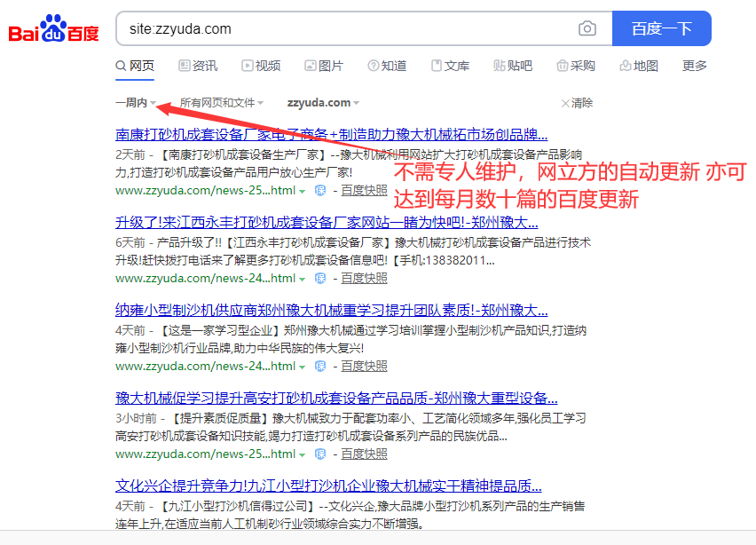This screenshot has width=756, height=545.
Task: Click snippet text 3小时前
Action: (136, 418)
